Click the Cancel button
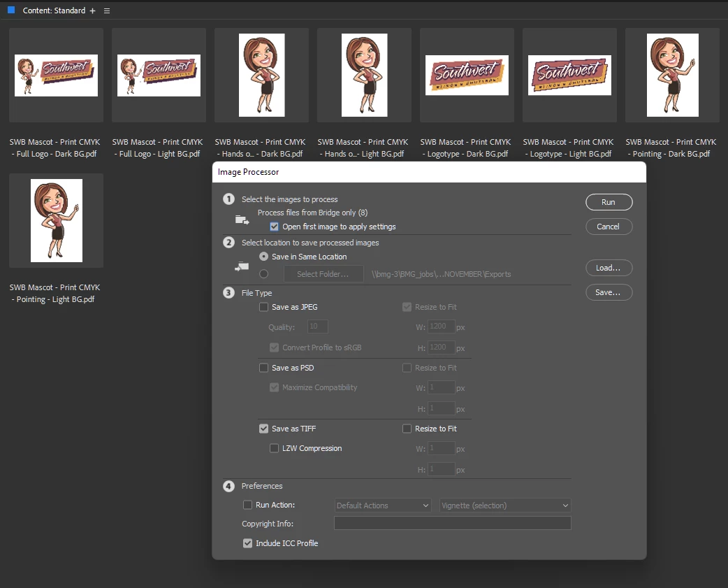The height and width of the screenshot is (588, 728). coord(609,227)
